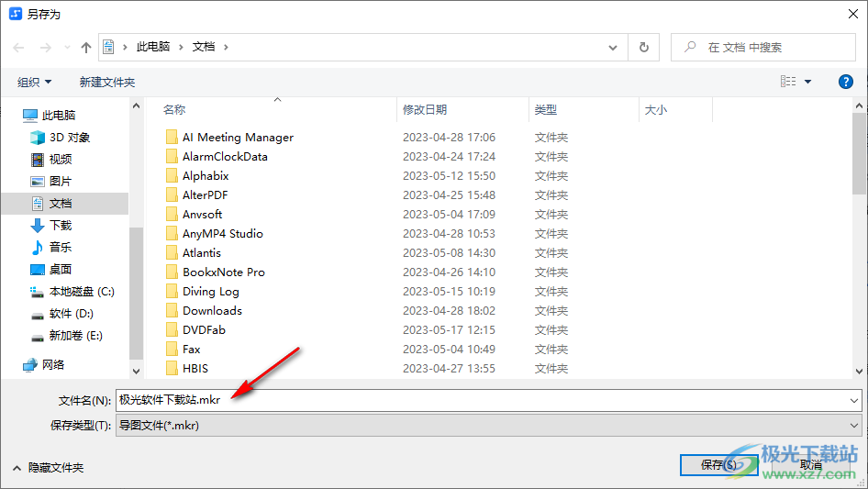Select the AlarmClockData folder

[225, 157]
